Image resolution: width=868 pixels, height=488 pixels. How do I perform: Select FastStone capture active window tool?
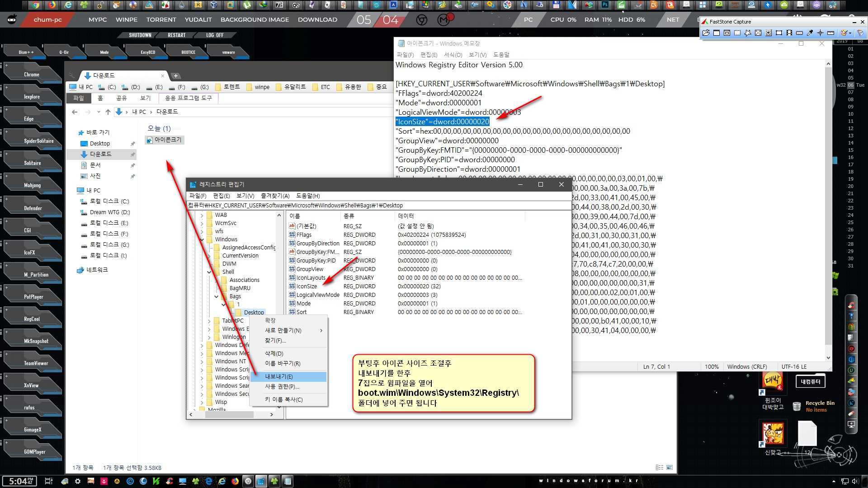click(717, 33)
